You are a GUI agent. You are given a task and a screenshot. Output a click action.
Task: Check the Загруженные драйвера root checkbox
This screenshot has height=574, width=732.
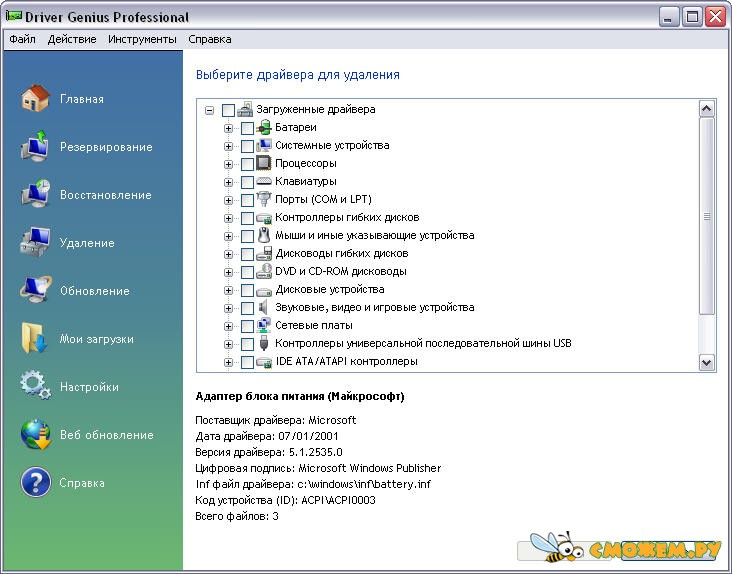[x=228, y=110]
